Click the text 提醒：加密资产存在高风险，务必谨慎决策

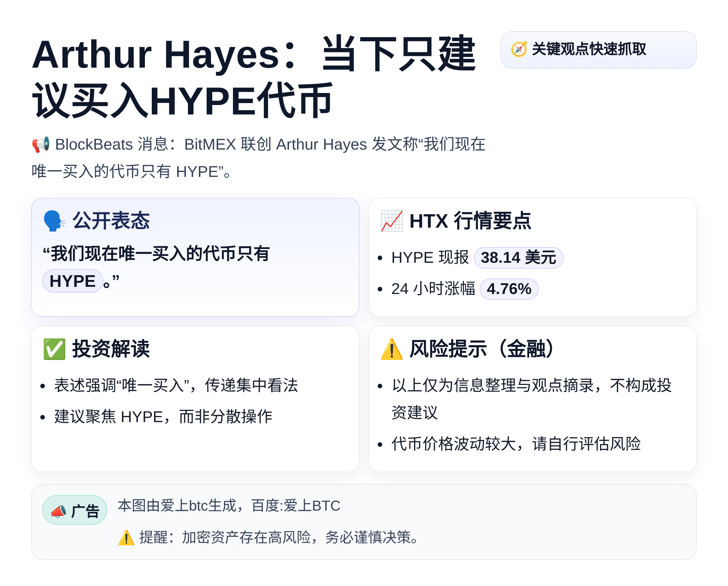coord(279,537)
